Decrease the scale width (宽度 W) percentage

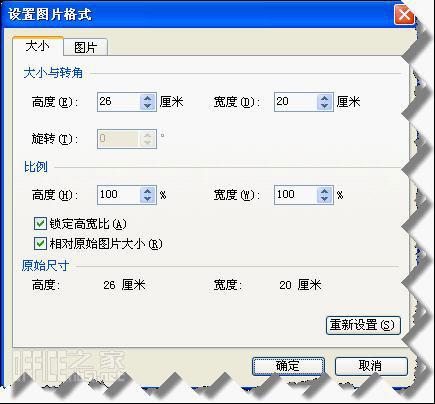[x=325, y=199]
